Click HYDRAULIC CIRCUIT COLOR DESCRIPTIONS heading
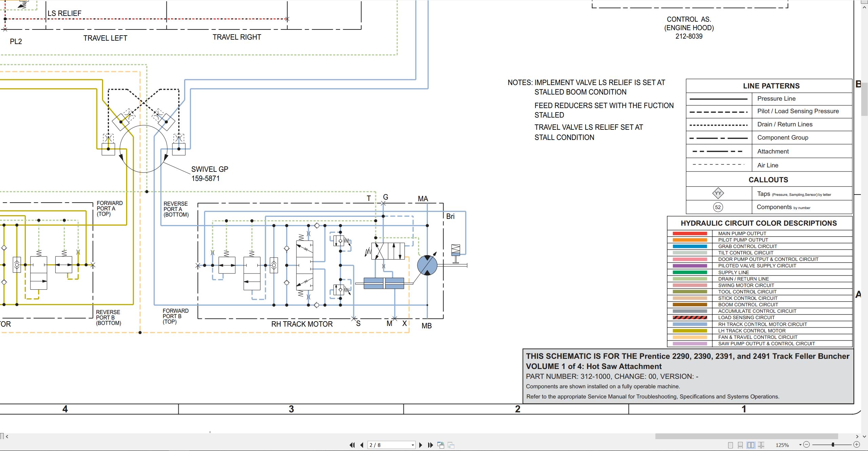The width and height of the screenshot is (868, 451). (x=758, y=223)
